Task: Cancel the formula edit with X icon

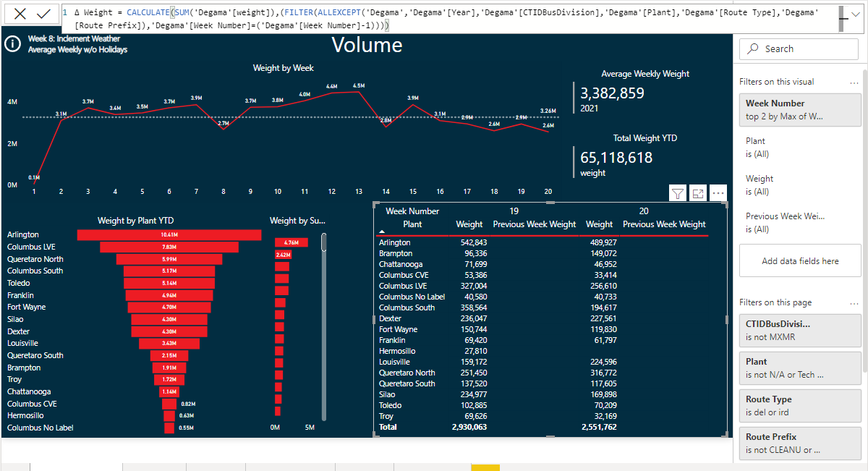Action: point(20,14)
